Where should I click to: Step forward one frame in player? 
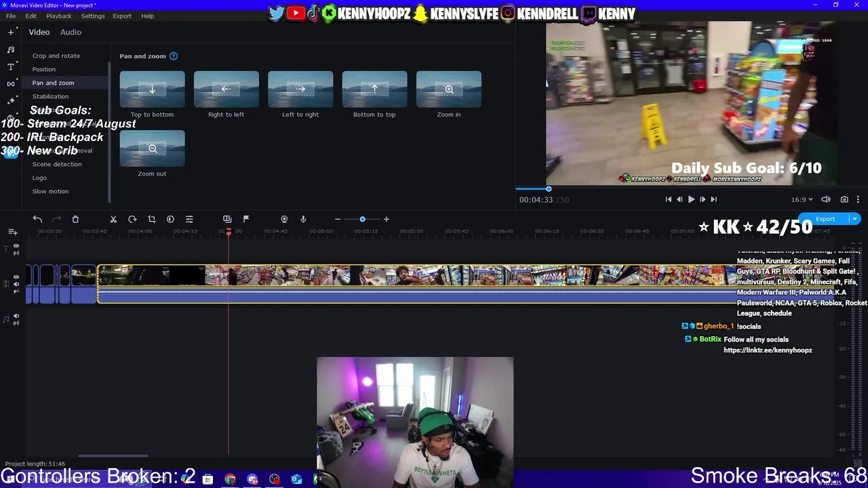pos(702,199)
